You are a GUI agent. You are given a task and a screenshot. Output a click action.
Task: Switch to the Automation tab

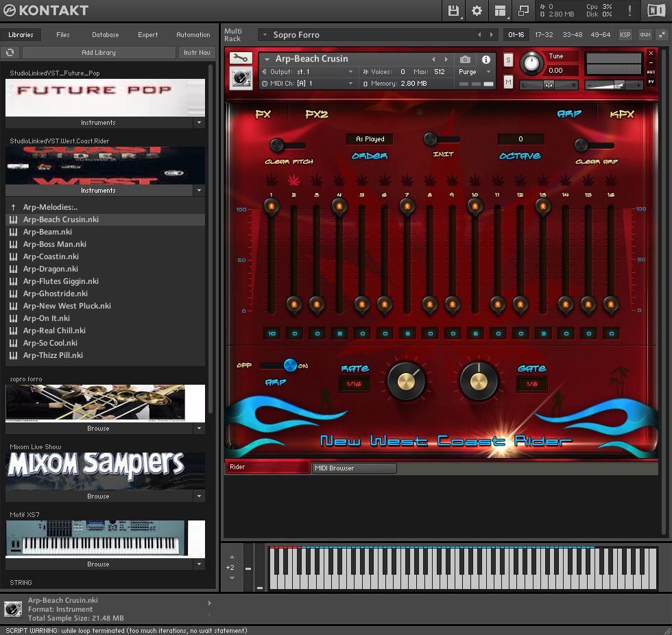coord(193,35)
